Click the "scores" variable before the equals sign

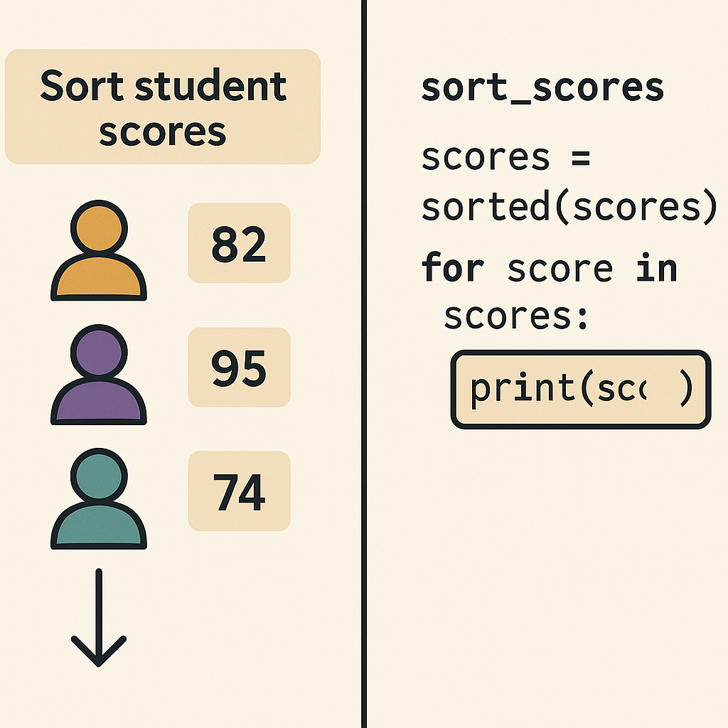point(486,157)
